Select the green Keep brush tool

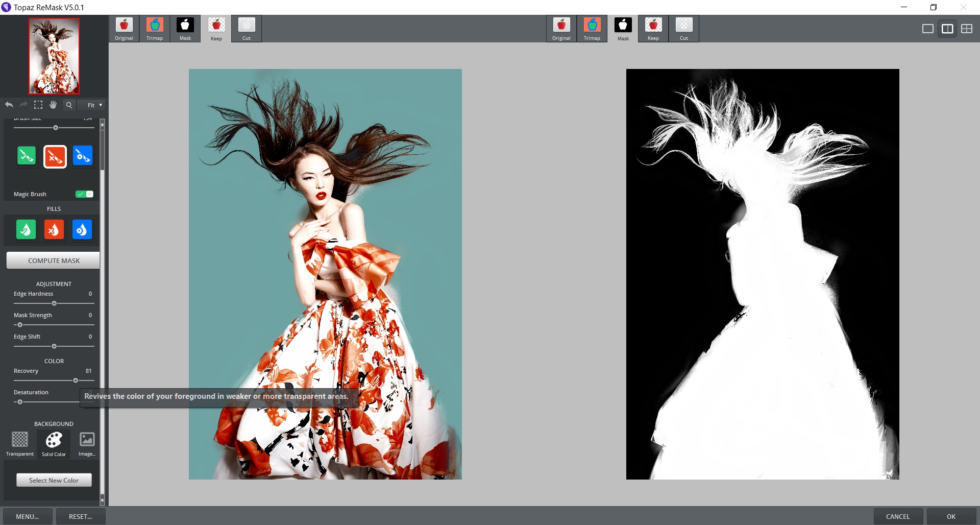[x=26, y=156]
